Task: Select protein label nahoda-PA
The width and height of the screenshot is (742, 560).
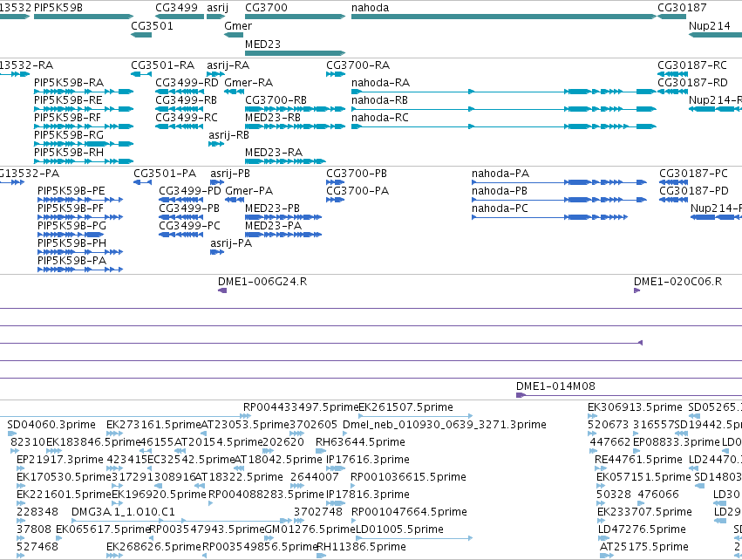Action: (x=500, y=174)
